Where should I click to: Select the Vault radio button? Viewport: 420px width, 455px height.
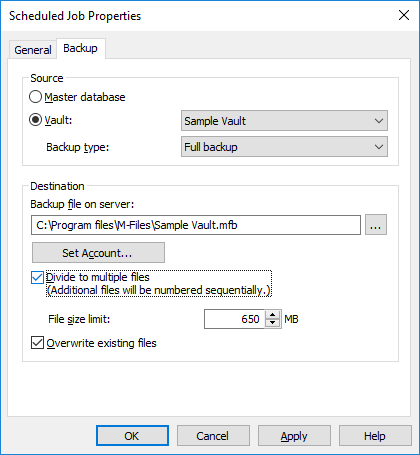tap(35, 120)
